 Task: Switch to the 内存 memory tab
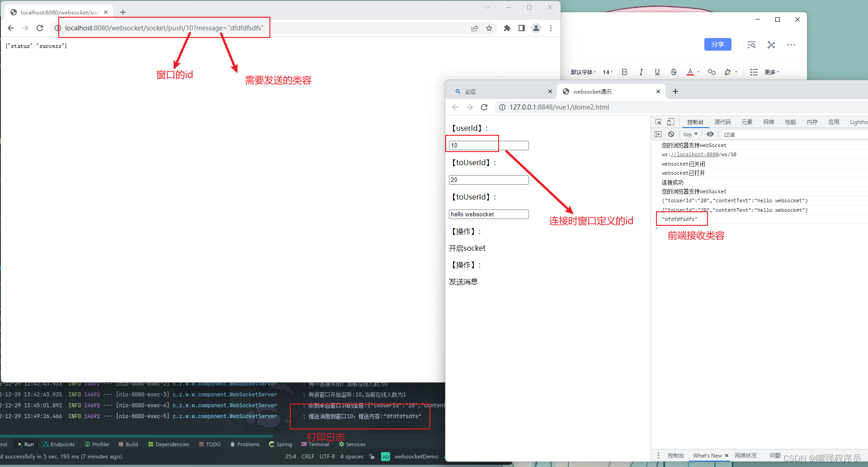812,122
